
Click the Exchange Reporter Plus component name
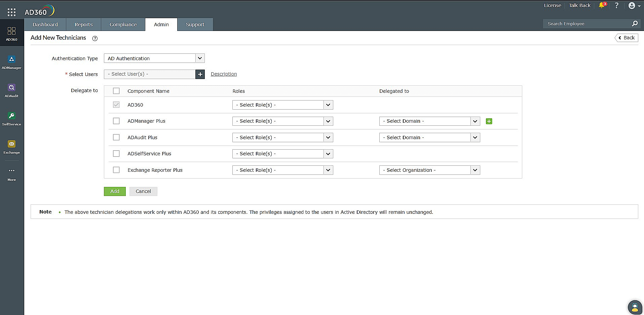[x=155, y=170]
